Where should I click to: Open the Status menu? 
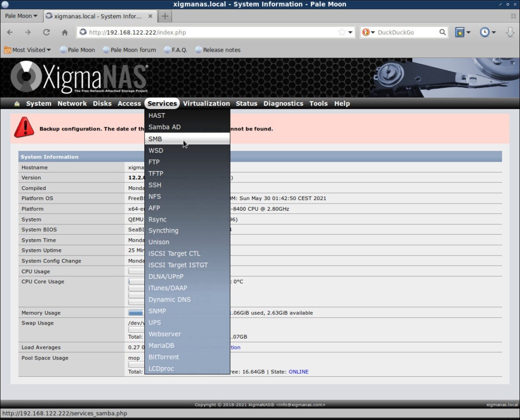click(246, 104)
